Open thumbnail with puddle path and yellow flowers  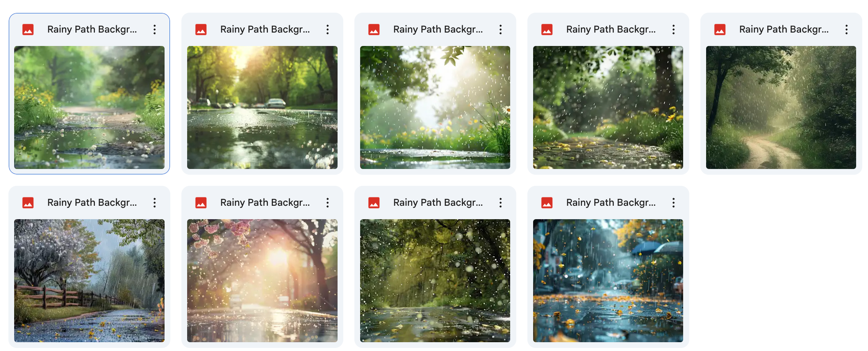pos(89,107)
